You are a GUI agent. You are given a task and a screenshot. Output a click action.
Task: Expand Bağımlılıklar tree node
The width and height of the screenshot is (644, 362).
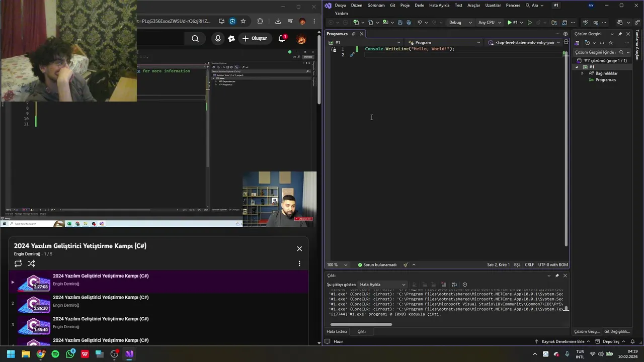(x=583, y=73)
